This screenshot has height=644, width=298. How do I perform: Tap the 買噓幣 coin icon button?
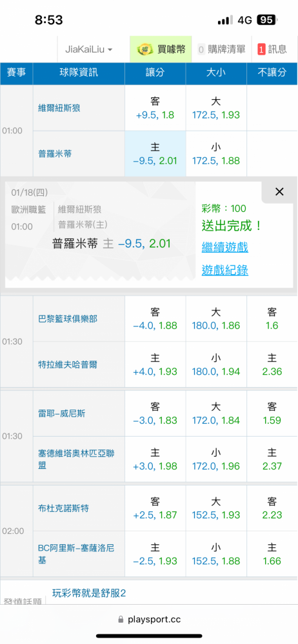[161, 50]
